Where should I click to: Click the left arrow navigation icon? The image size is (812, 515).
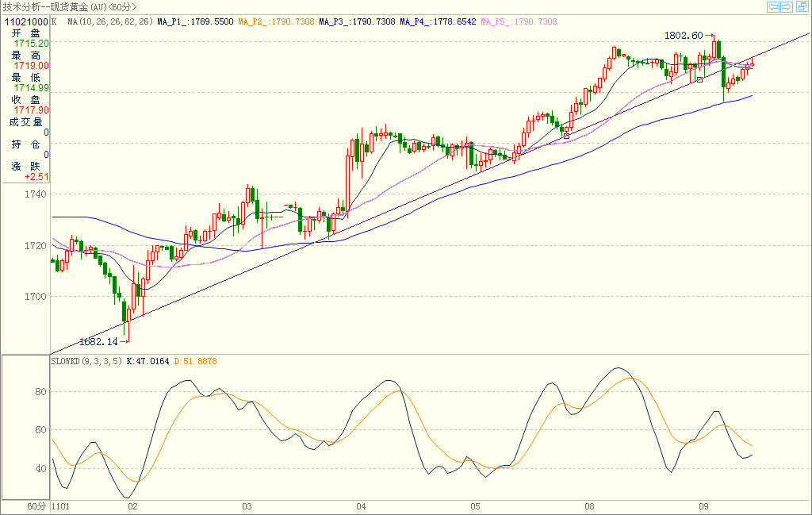773,6
